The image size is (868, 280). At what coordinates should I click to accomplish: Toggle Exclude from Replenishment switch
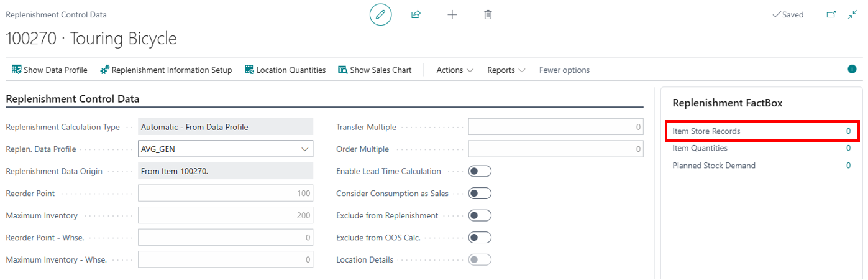(x=480, y=215)
